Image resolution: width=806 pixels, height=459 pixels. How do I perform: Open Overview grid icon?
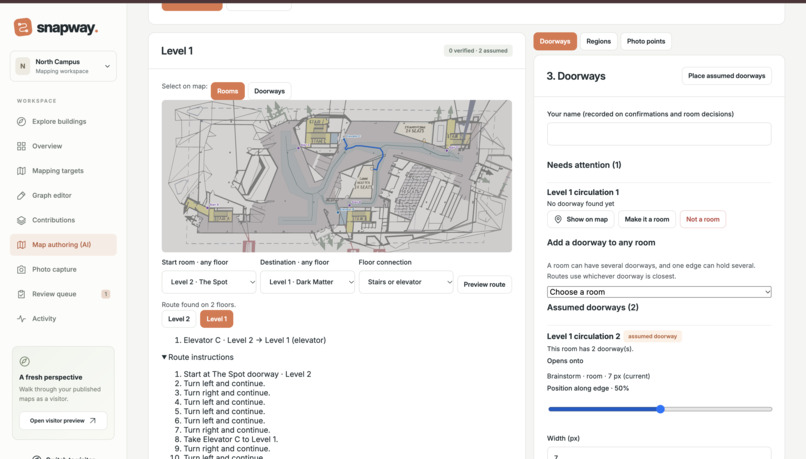[21, 146]
